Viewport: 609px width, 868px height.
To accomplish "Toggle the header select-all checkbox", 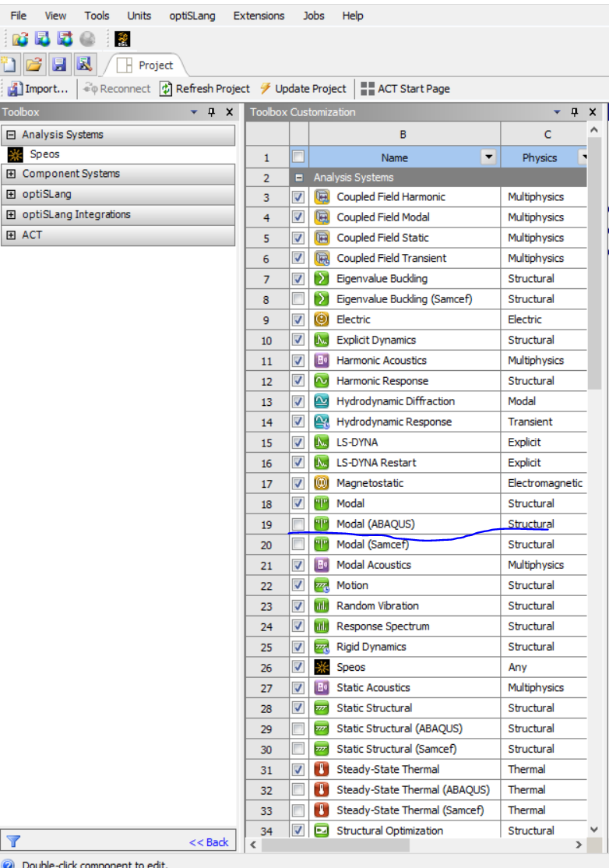I will click(x=298, y=157).
